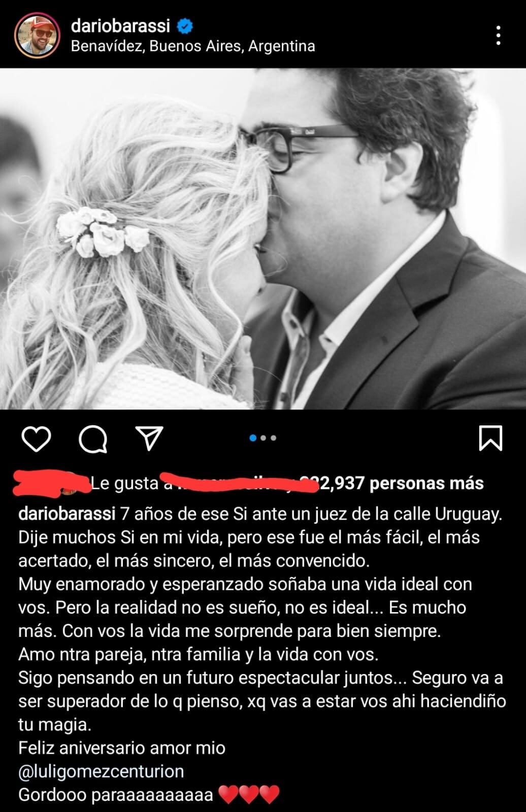Share the post via paper plane icon
Viewport: 526px width, 812px height.
[x=149, y=438]
